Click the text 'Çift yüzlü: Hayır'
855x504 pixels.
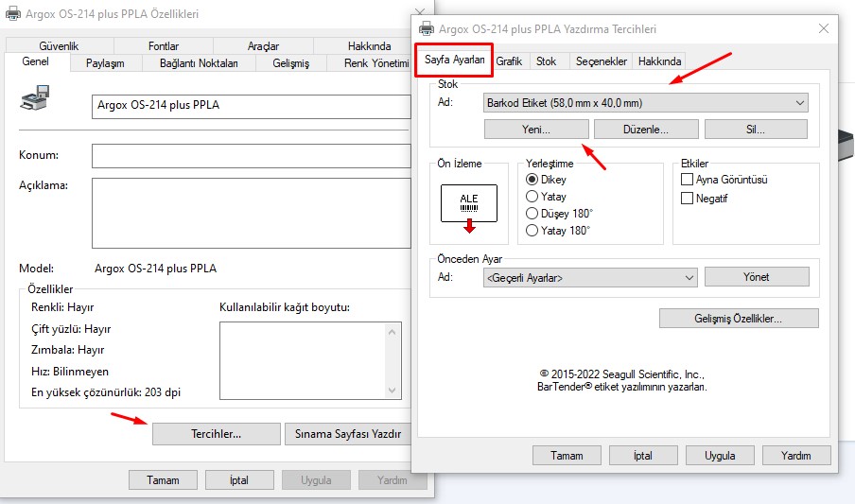tap(71, 329)
